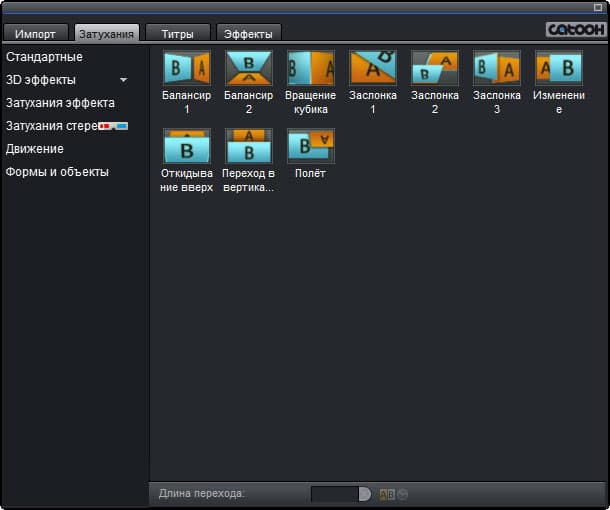Select the Балансир 1 transition thumbnail
The height and width of the screenshot is (510, 610).
(187, 68)
